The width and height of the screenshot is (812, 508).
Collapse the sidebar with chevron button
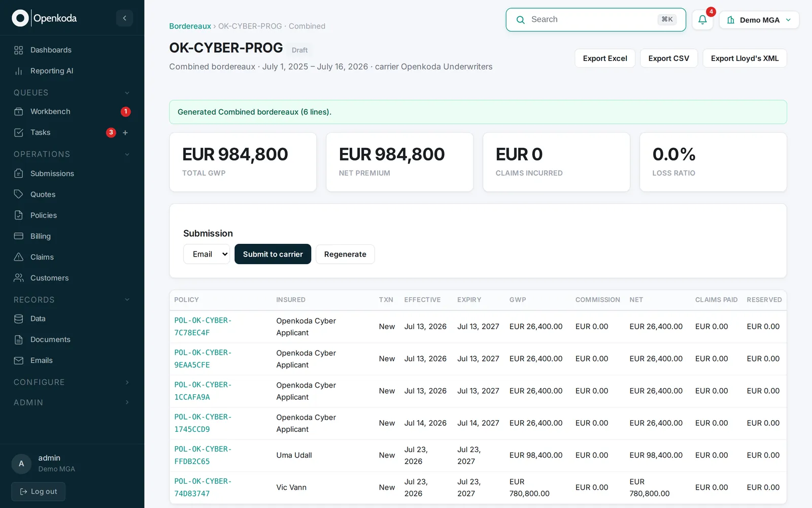124,18
